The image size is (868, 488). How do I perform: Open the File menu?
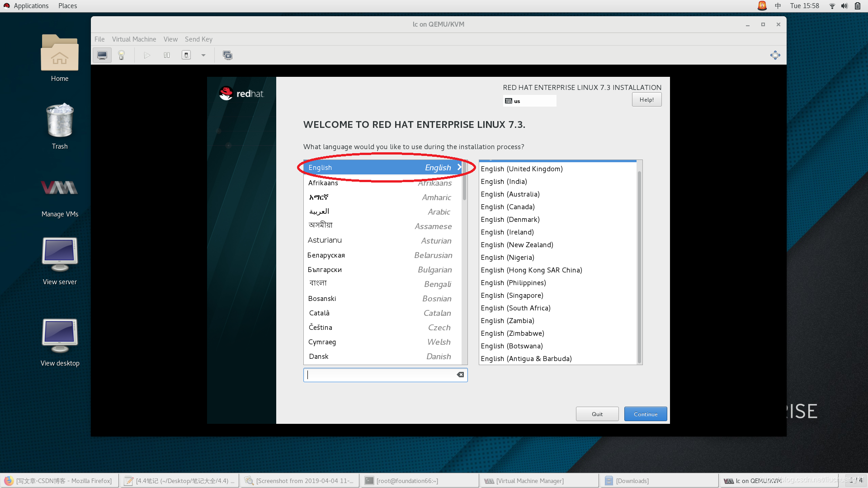click(99, 39)
